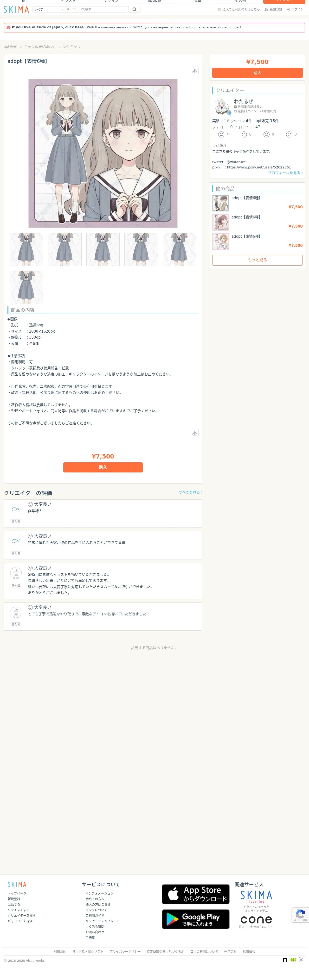Click the good rating smiley icon
This screenshot has height=980, width=309.
click(x=244, y=134)
